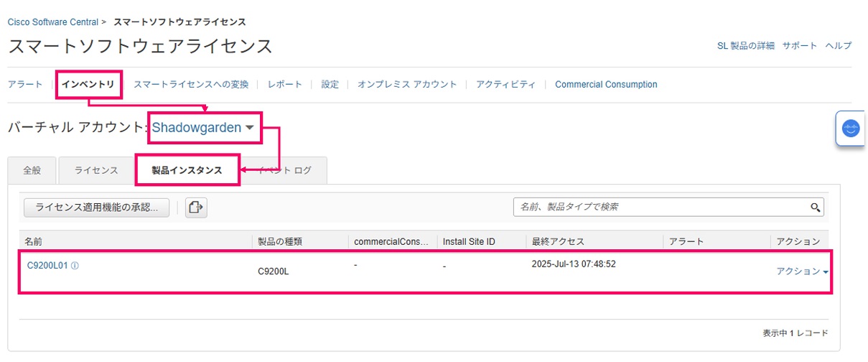The image size is (868, 362).
Task: Open the アクティビティ menu tab
Action: point(506,84)
